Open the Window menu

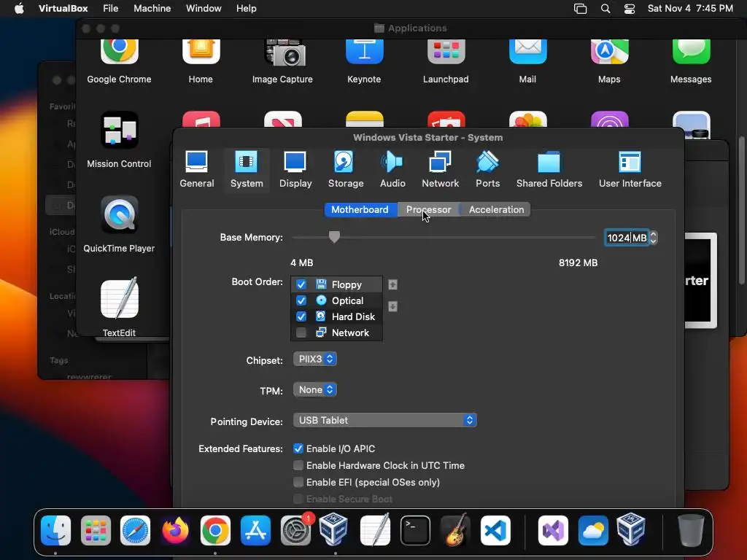(204, 9)
